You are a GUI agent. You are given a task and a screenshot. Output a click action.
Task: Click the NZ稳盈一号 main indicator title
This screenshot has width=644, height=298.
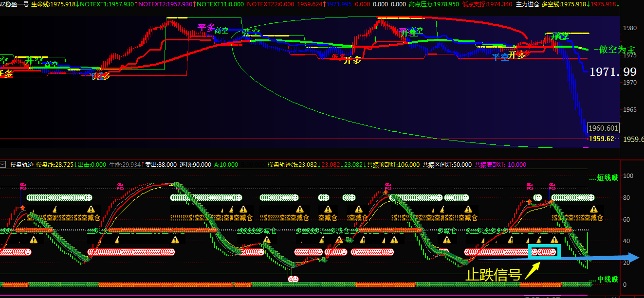coord(14,4)
